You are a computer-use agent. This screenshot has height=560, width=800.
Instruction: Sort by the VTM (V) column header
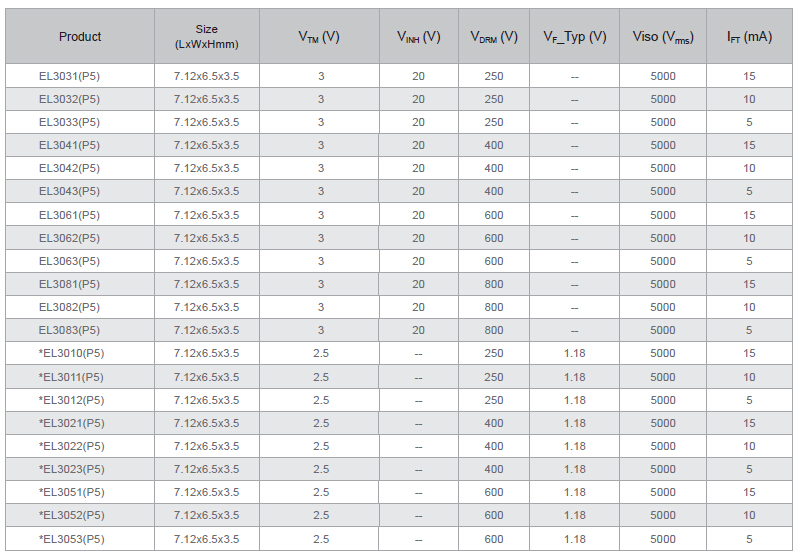point(319,37)
